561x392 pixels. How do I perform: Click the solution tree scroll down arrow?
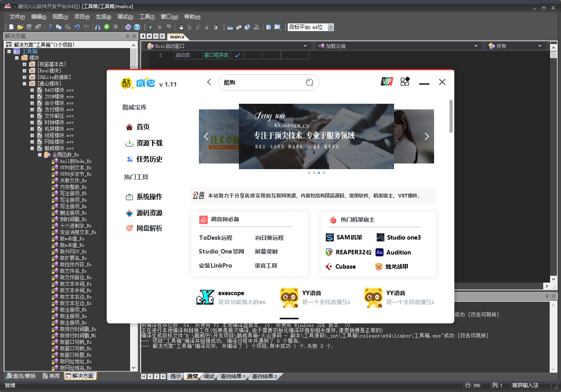134,368
